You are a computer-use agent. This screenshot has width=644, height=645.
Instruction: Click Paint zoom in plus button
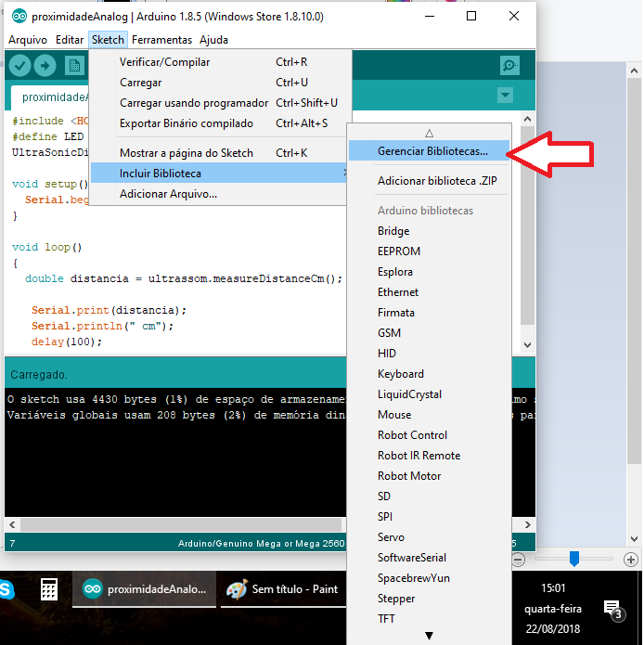(x=631, y=560)
